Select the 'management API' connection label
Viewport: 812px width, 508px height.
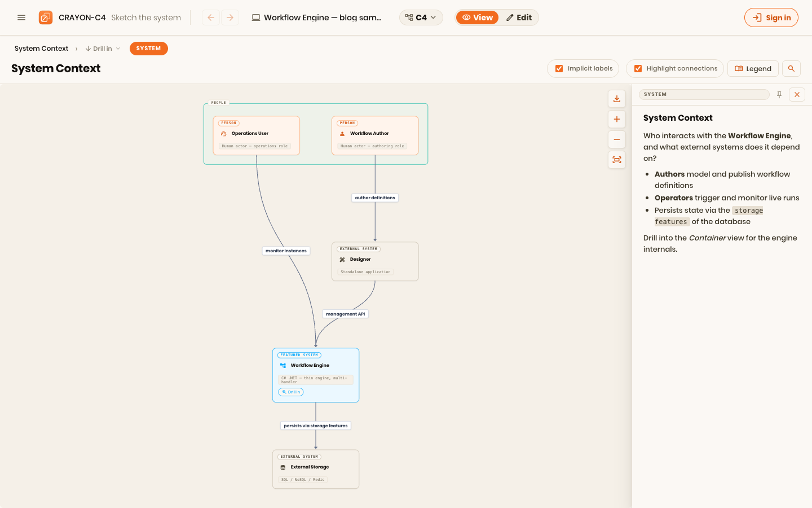tap(345, 314)
